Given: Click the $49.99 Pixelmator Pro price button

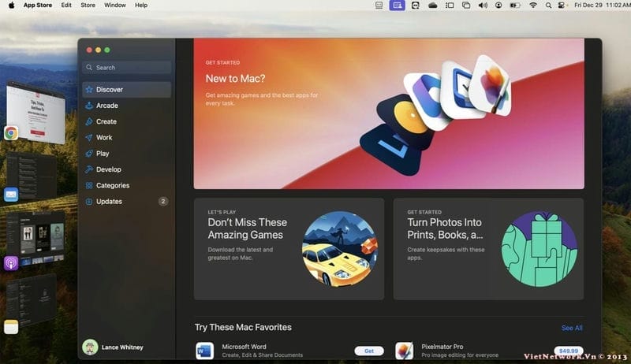Looking at the screenshot, I should click(567, 351).
